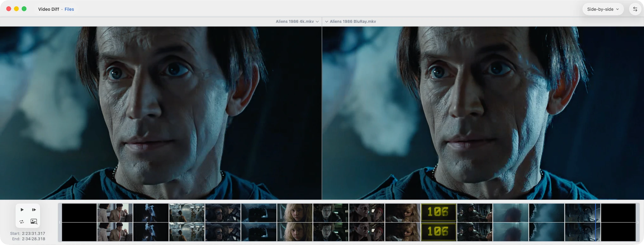
Task: Jump to the blonde girl thumbnail in lower strip
Action: 295,232
